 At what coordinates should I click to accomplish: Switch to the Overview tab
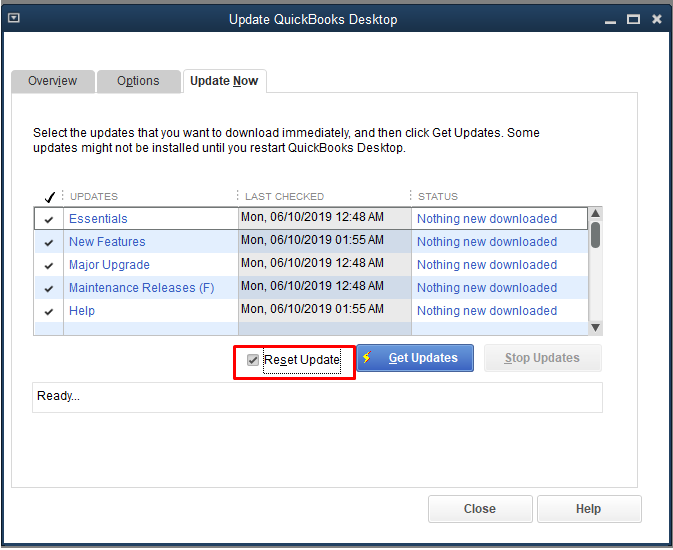click(53, 81)
